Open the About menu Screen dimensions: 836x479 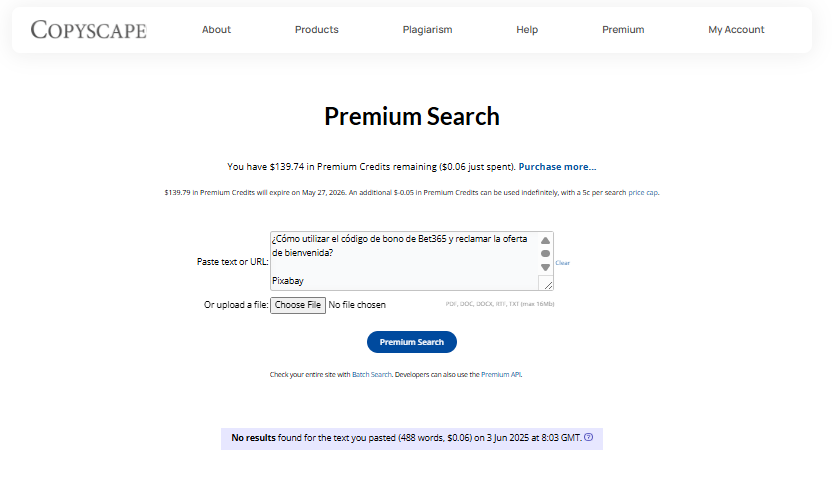216,30
